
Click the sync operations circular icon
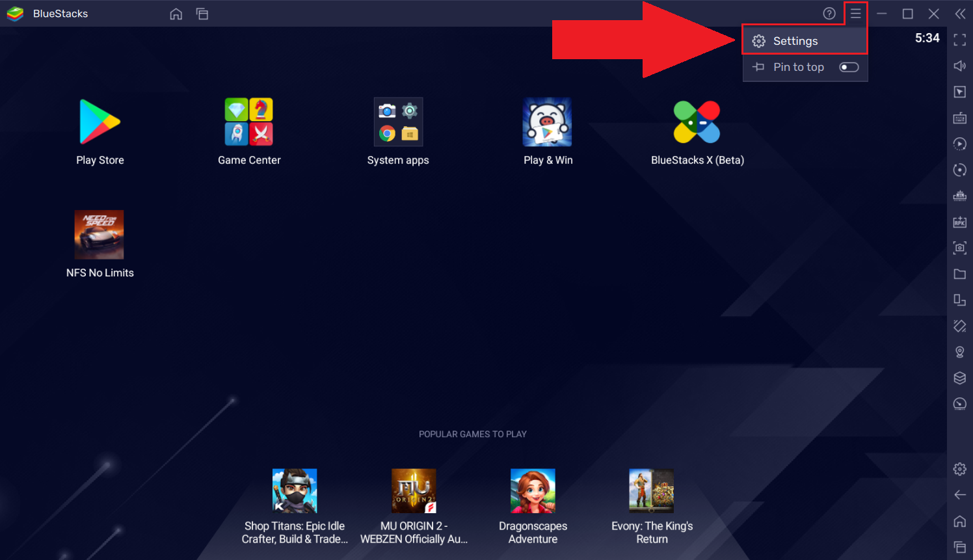[x=960, y=170]
